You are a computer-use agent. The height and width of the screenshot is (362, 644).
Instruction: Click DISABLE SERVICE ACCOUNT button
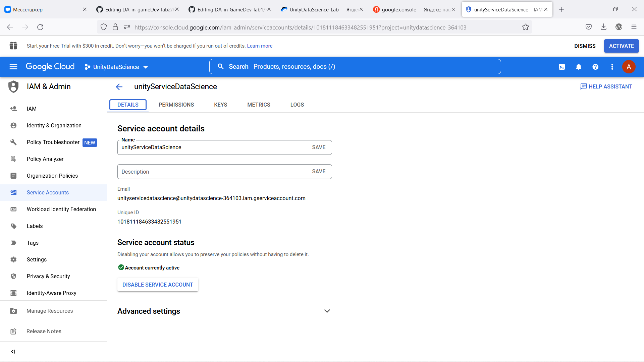pyautogui.click(x=158, y=285)
